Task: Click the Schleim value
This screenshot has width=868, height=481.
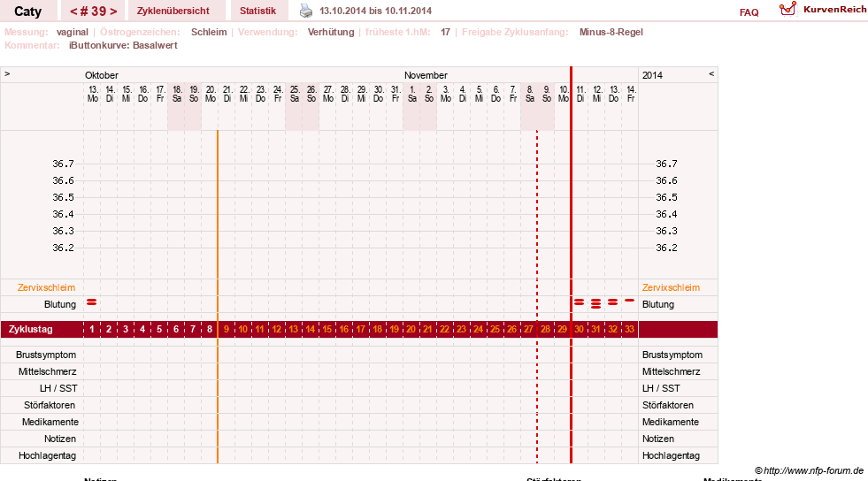Action: coord(209,32)
